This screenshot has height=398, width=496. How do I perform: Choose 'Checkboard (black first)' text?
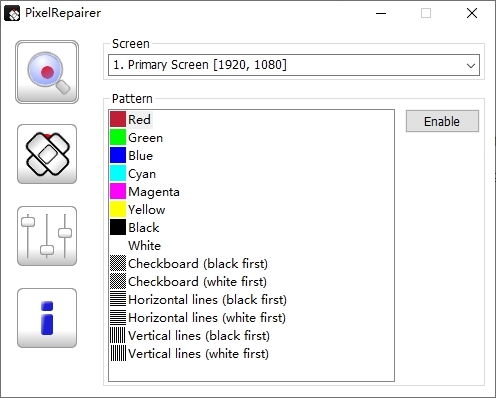click(198, 264)
